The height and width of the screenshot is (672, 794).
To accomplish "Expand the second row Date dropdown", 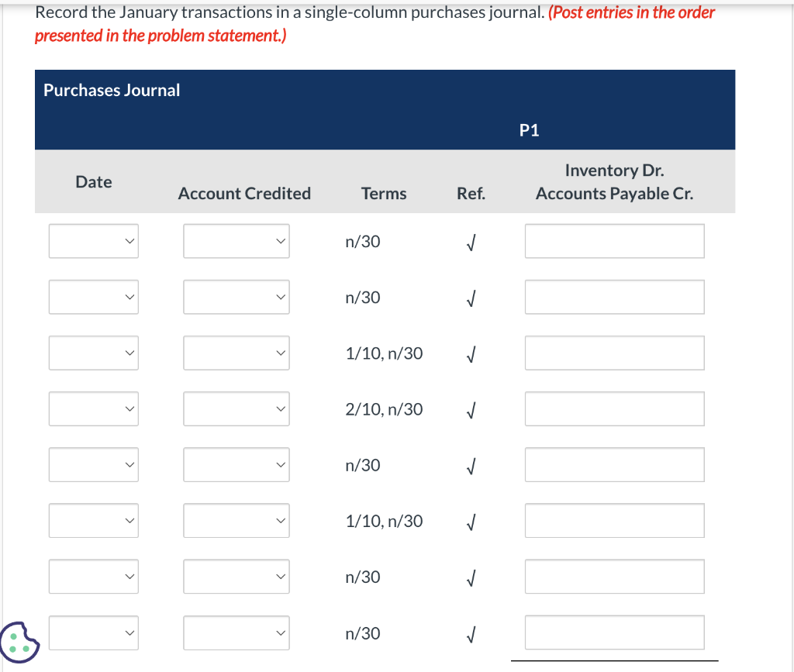I will pyautogui.click(x=93, y=297).
